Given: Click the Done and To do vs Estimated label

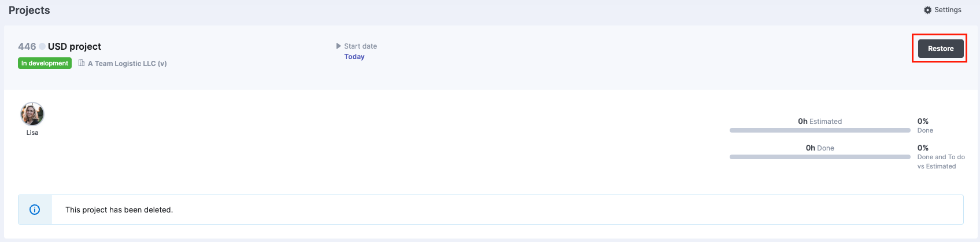Looking at the screenshot, I should pyautogui.click(x=941, y=162).
